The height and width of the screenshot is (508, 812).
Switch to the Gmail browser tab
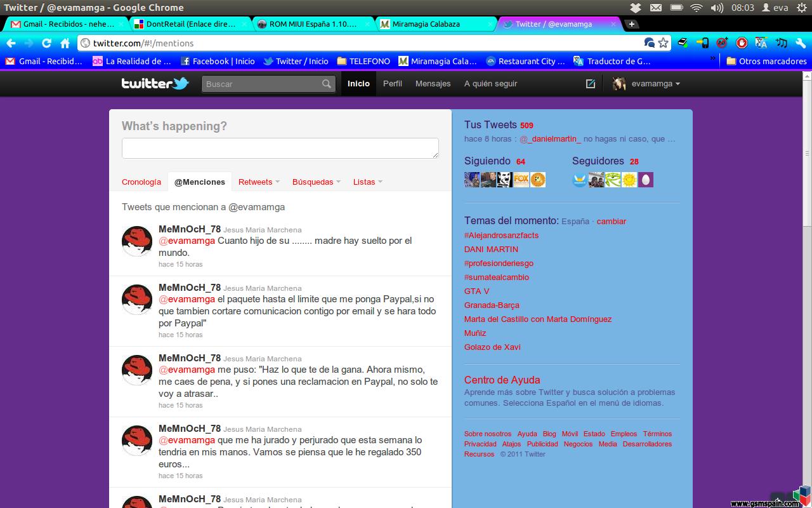coord(66,24)
